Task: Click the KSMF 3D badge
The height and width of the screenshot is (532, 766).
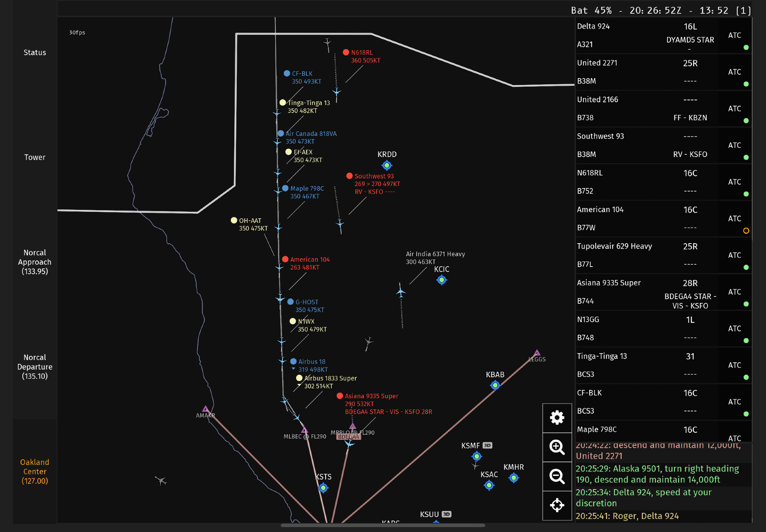Action: coord(487,445)
